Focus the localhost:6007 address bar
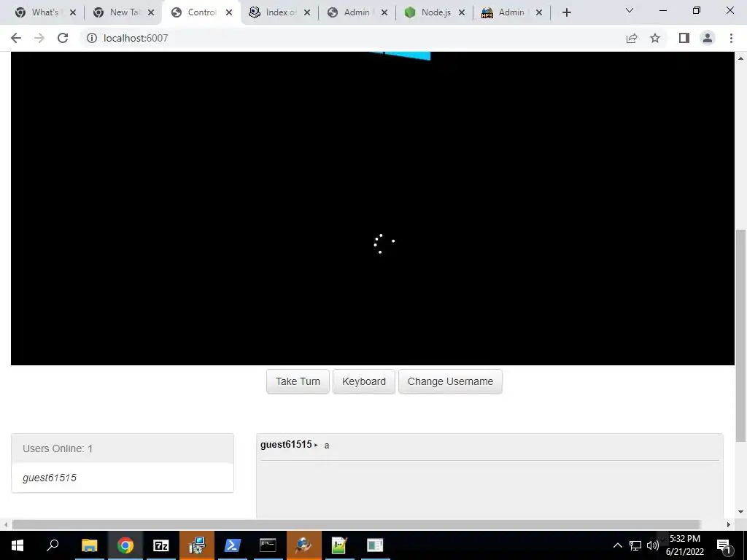Screen dimensions: 747x560 (x=352, y=38)
